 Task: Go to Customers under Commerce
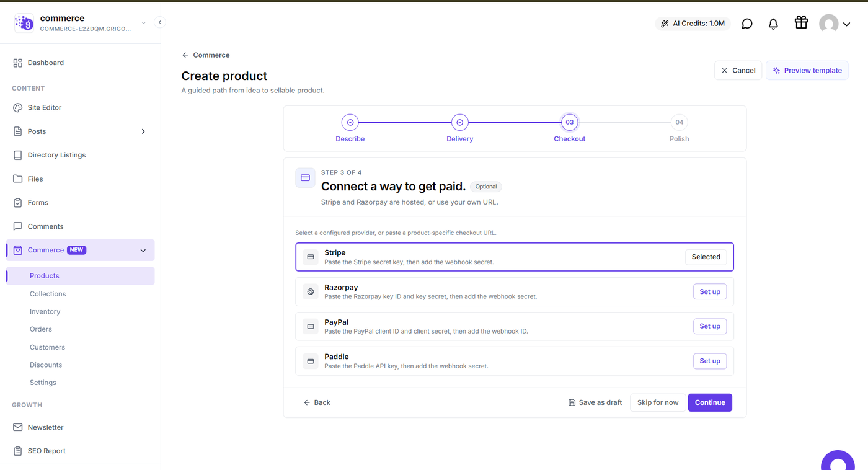(47, 347)
